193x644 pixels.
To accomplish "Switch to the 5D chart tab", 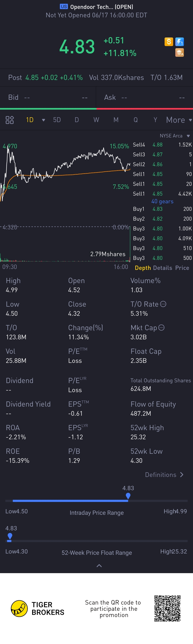I will click(57, 120).
